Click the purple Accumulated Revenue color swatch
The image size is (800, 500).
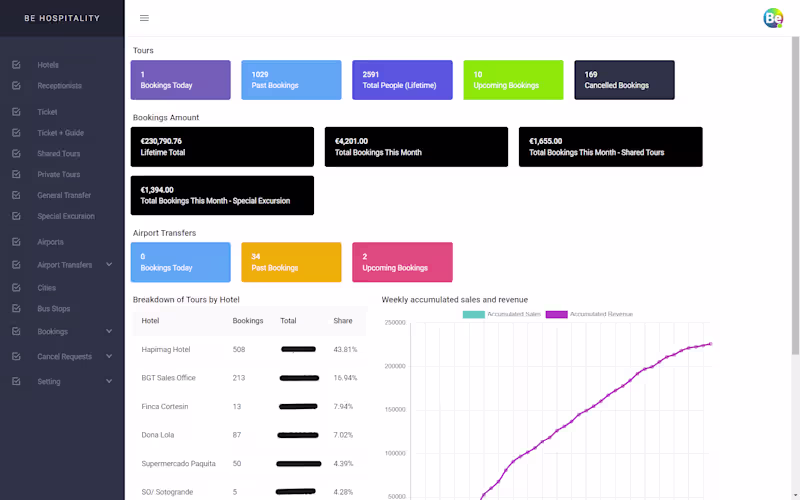(x=557, y=314)
